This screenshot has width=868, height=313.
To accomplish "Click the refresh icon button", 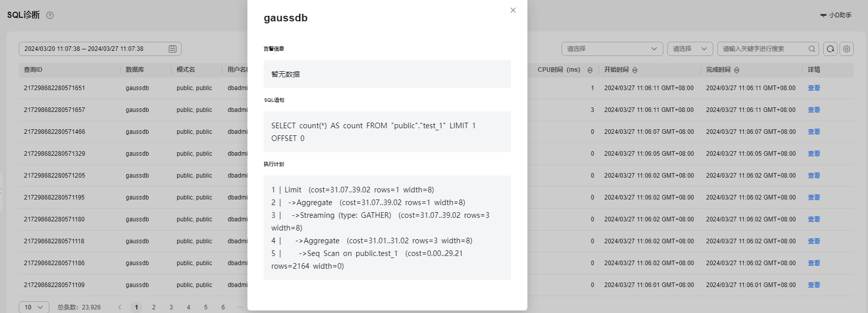I will [x=830, y=49].
